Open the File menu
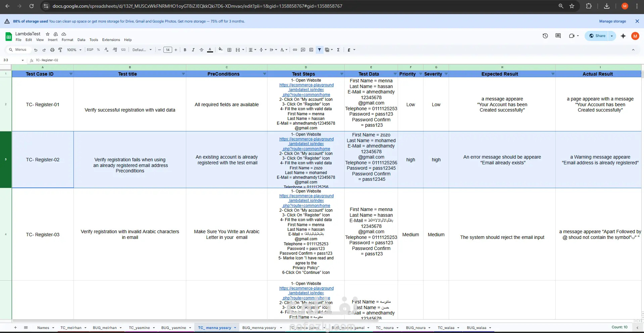Image resolution: width=644 pixels, height=333 pixels. click(18, 40)
